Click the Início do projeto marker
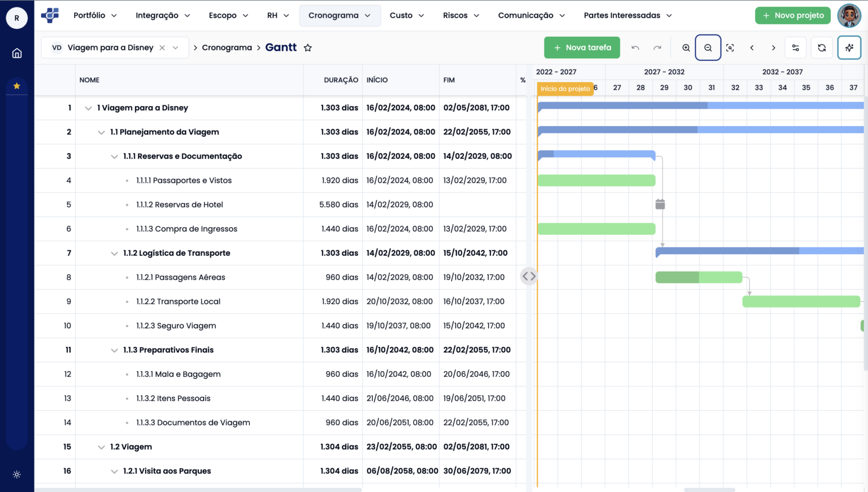This screenshot has width=868, height=492. click(x=565, y=89)
